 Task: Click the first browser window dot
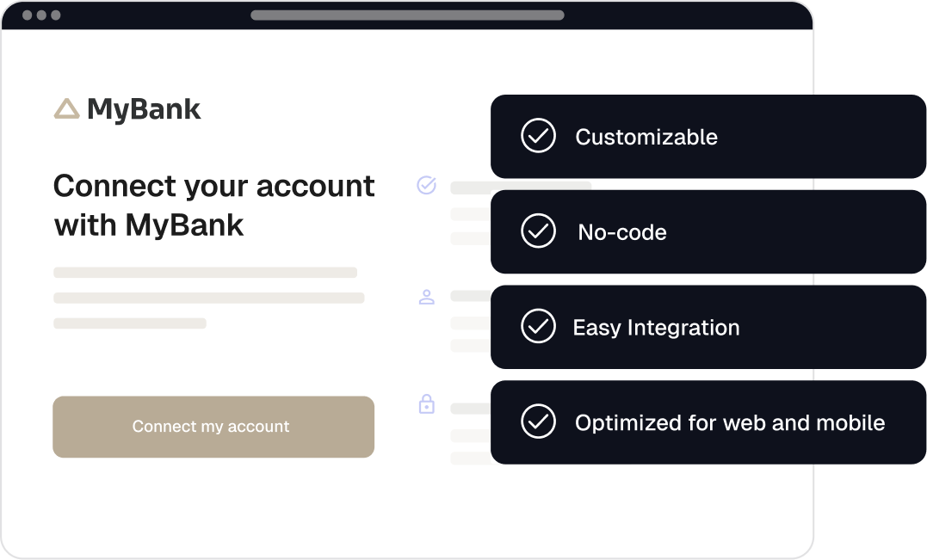[28, 15]
